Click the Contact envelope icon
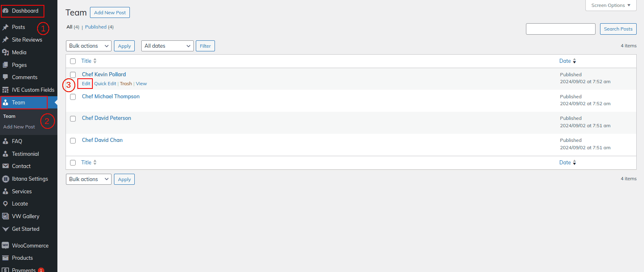Viewport: 644px width, 272px height. pos(5,166)
